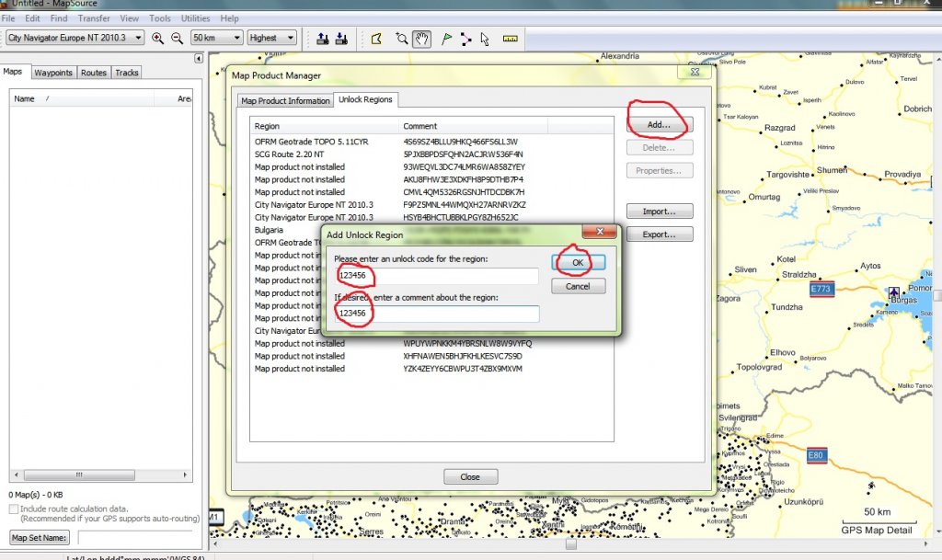Click Close in Map Product Manager

click(470, 476)
